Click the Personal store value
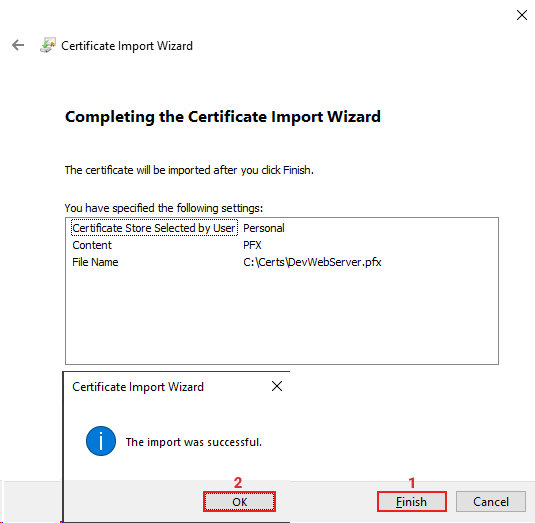 (264, 228)
